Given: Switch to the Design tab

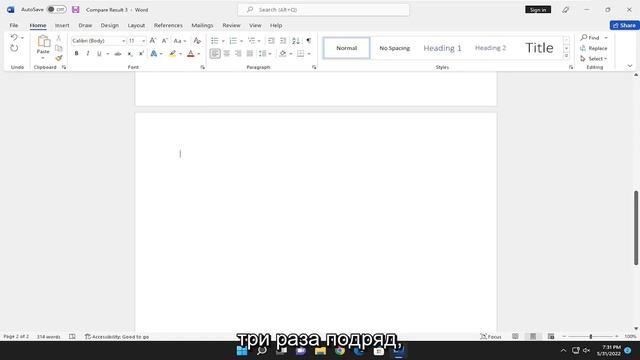Looking at the screenshot, I should [110, 25].
